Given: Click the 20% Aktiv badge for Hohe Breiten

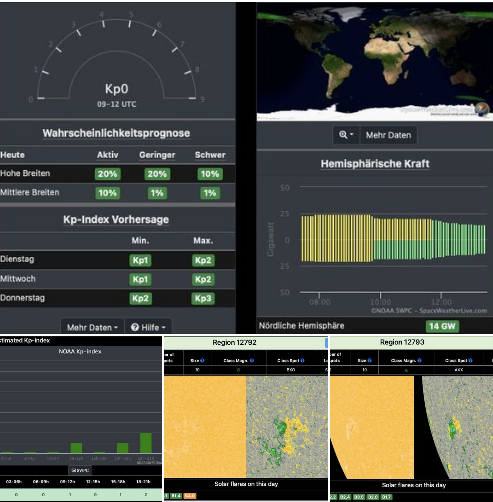Looking at the screenshot, I should pyautogui.click(x=108, y=174).
